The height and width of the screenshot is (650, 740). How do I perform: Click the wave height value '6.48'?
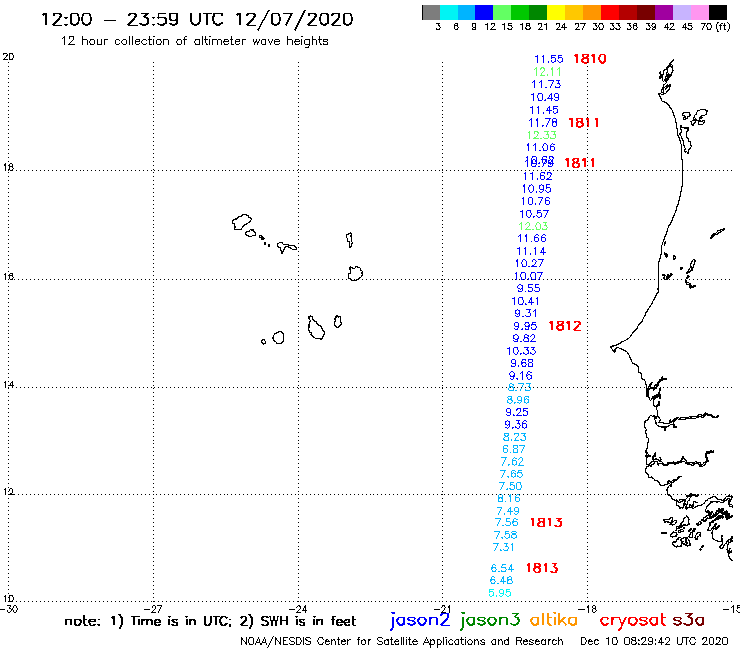pyautogui.click(x=501, y=580)
